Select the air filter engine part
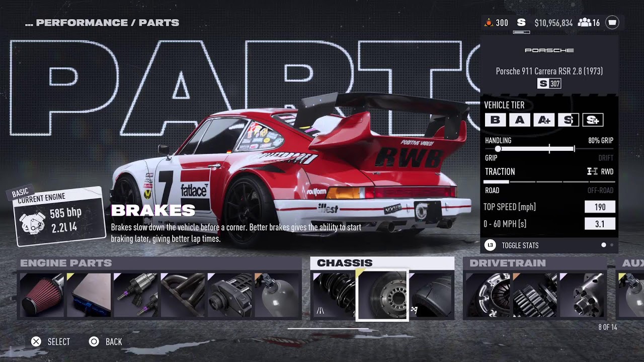This screenshot has height=362, width=644. (42, 295)
